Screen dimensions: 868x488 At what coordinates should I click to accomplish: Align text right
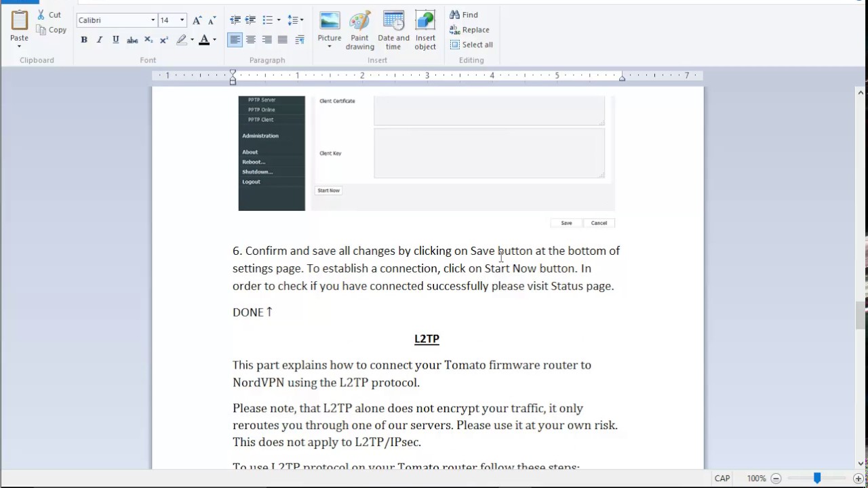(267, 40)
